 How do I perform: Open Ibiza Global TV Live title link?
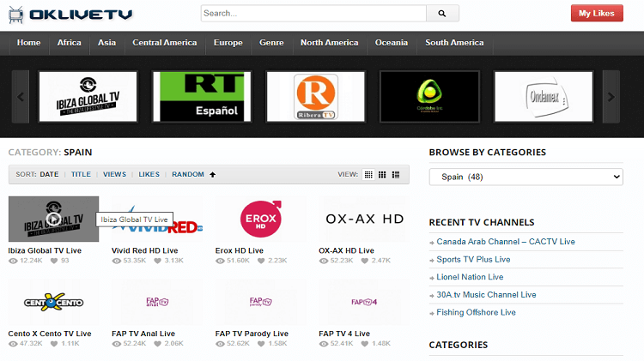(45, 250)
